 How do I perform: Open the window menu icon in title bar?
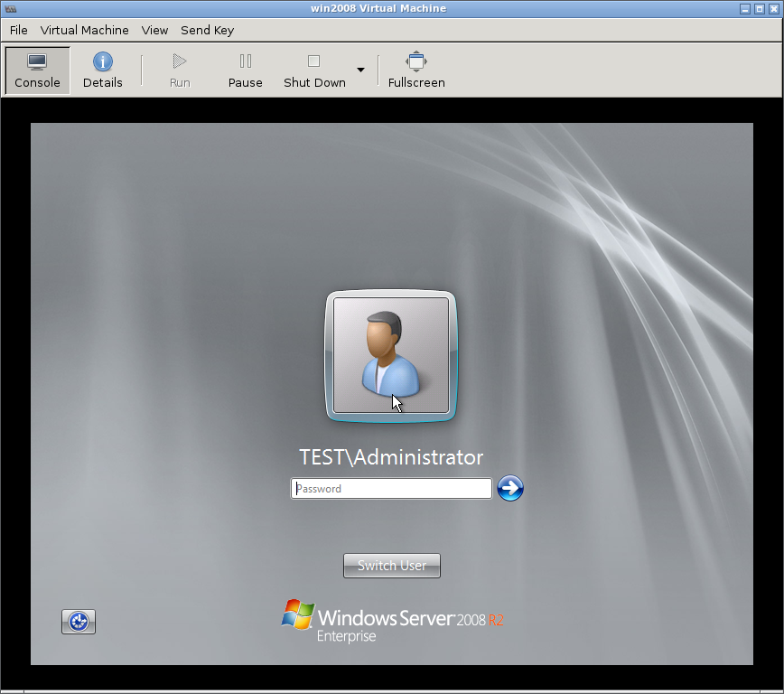pyautogui.click(x=10, y=8)
